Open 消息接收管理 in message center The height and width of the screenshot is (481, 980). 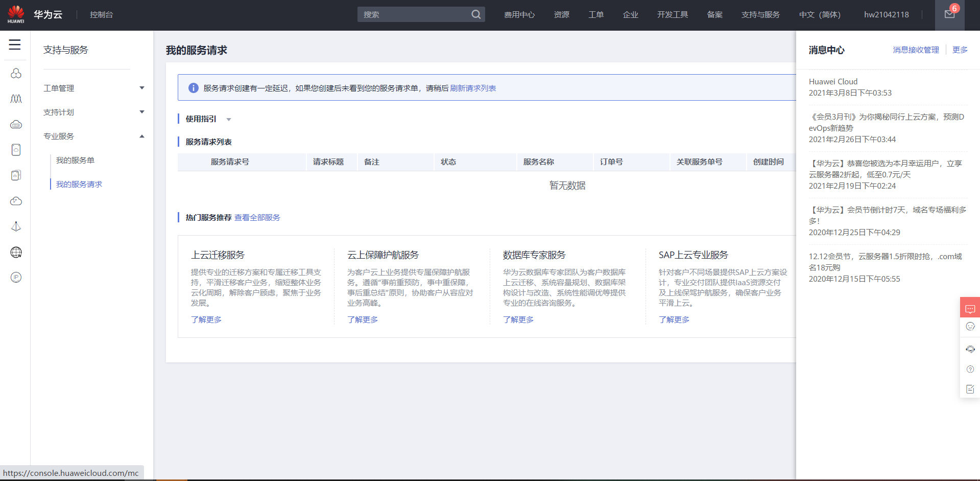[916, 50]
